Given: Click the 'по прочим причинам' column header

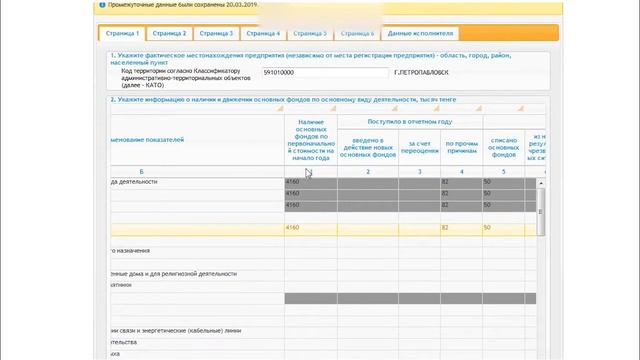Looking at the screenshot, I should coord(461,147).
